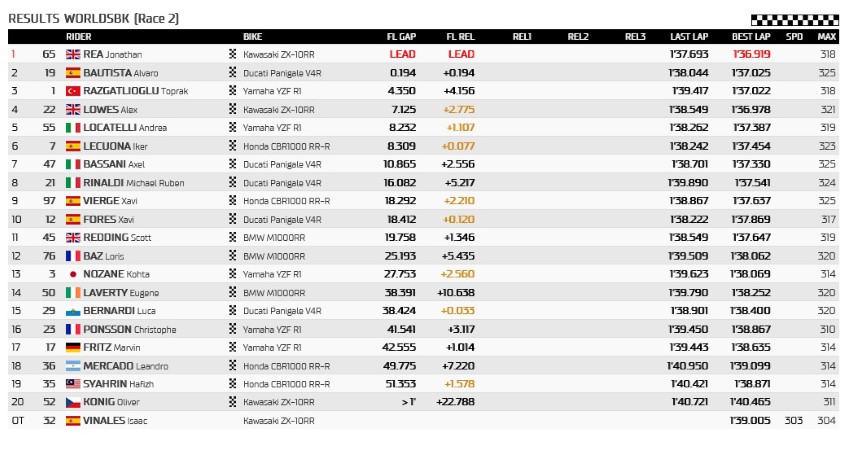Click the Turkish flag beside Razgatlioglu

click(72, 91)
